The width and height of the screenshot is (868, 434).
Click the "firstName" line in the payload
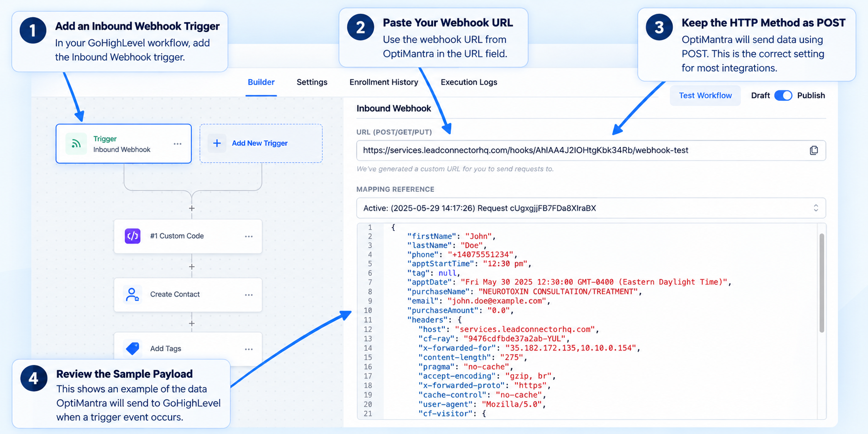point(451,236)
